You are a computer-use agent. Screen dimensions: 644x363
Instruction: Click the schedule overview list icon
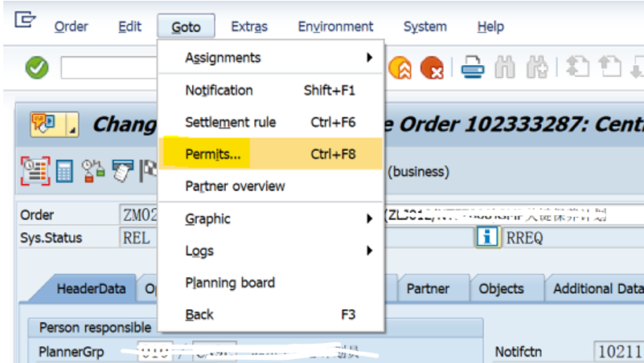pos(35,171)
